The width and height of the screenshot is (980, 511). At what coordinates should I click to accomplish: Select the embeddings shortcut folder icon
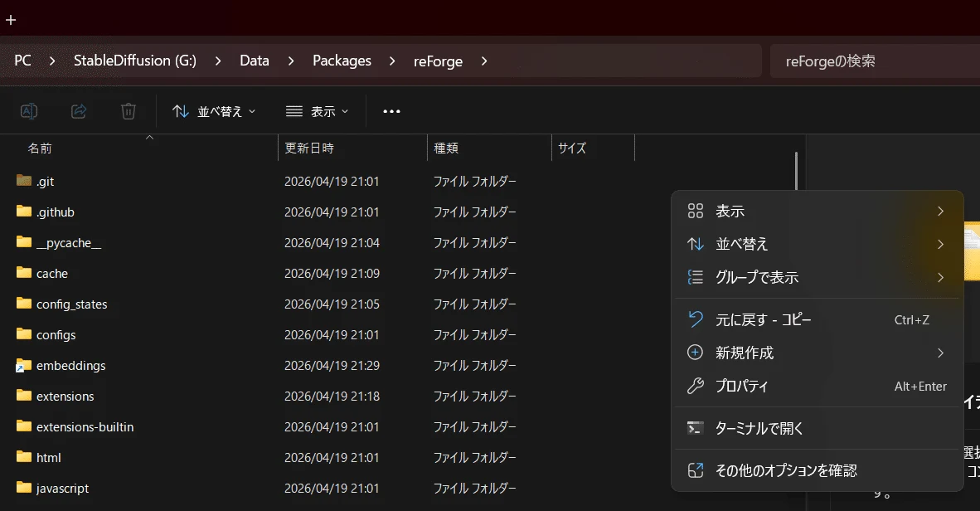click(x=24, y=365)
